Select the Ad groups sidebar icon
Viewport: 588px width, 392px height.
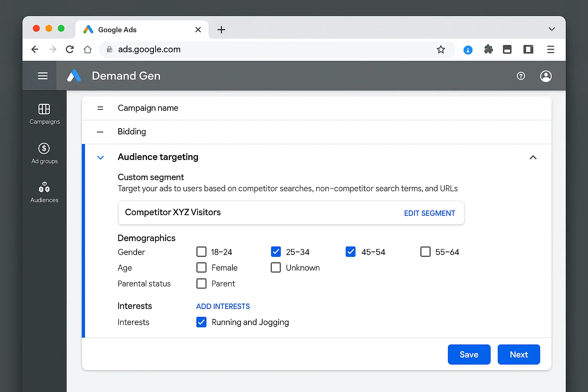[x=44, y=153]
